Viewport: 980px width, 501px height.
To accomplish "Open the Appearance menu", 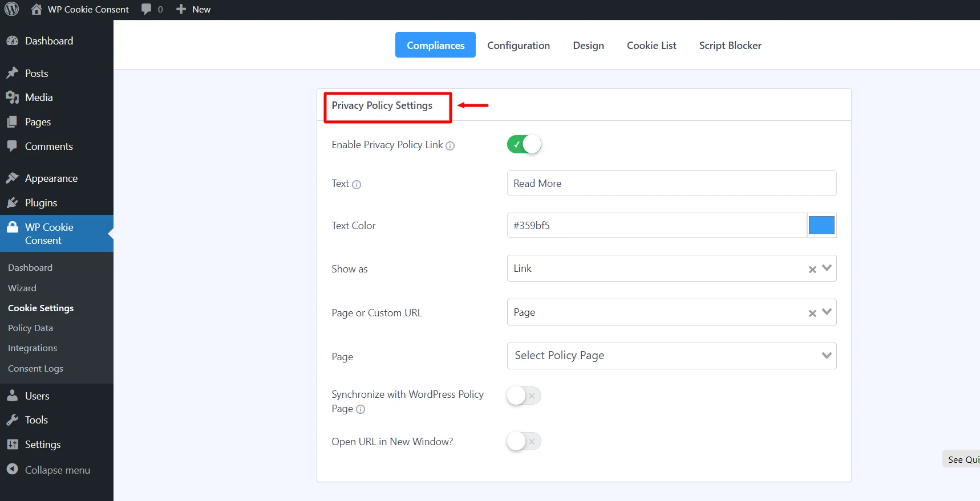I will coord(51,178).
